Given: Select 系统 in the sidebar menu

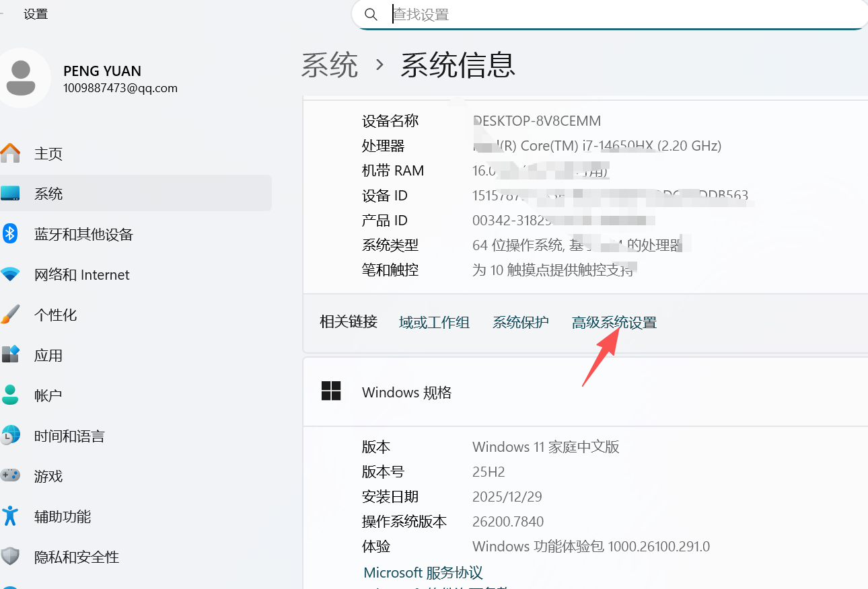Looking at the screenshot, I should click(x=48, y=193).
